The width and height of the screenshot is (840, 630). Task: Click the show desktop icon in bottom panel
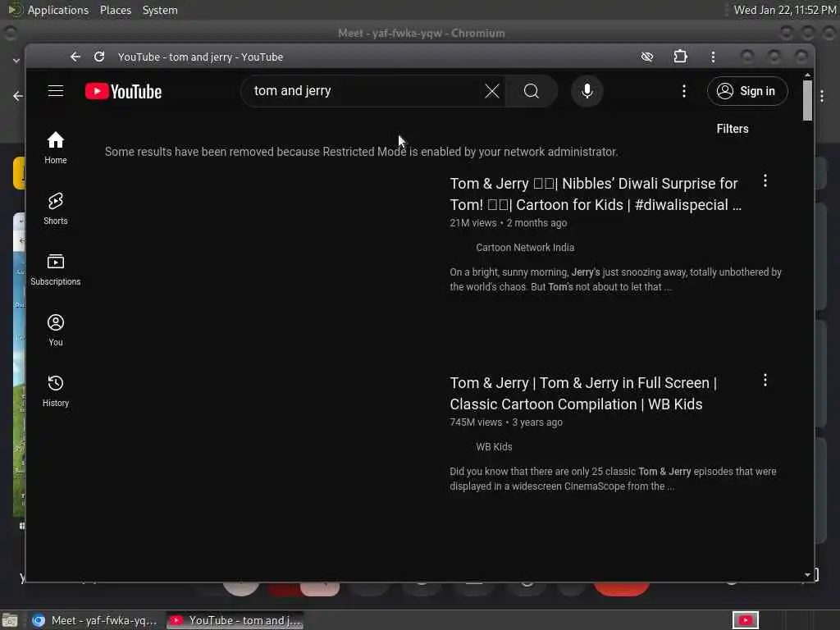click(10, 620)
